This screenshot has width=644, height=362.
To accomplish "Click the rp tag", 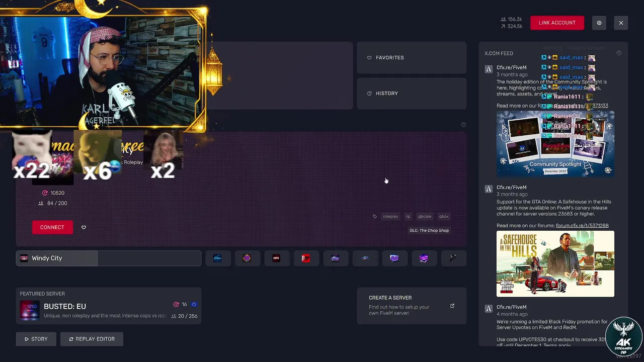I will tap(408, 216).
